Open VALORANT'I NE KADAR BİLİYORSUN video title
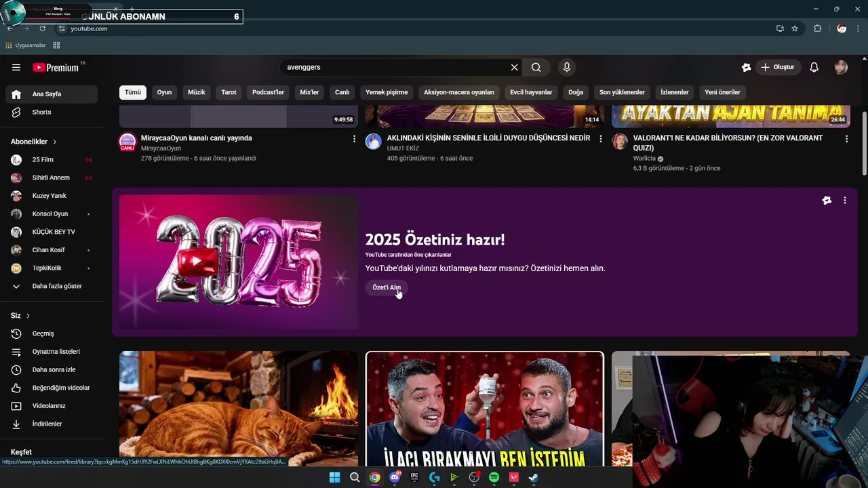 (x=728, y=143)
